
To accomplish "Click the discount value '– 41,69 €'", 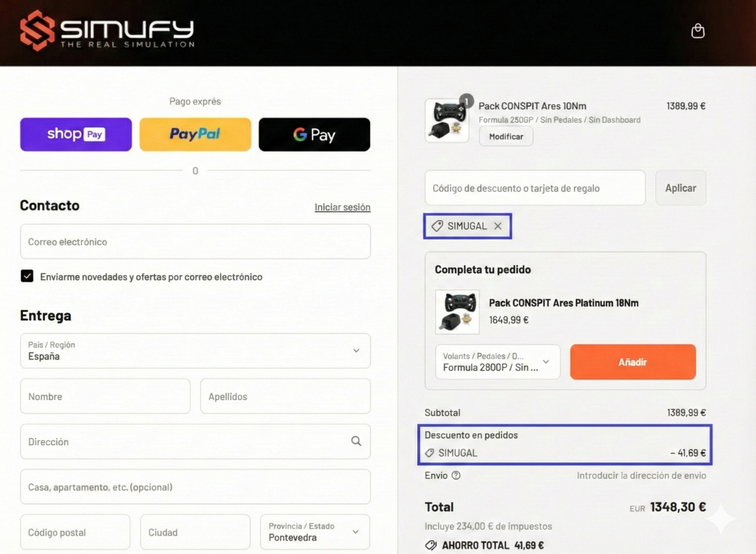I will pos(688,453).
